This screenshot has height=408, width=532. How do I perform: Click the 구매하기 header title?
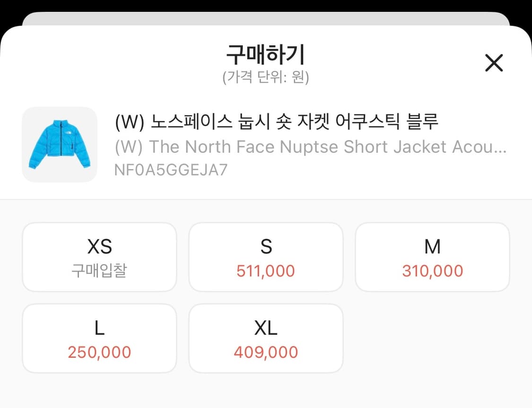pos(266,54)
